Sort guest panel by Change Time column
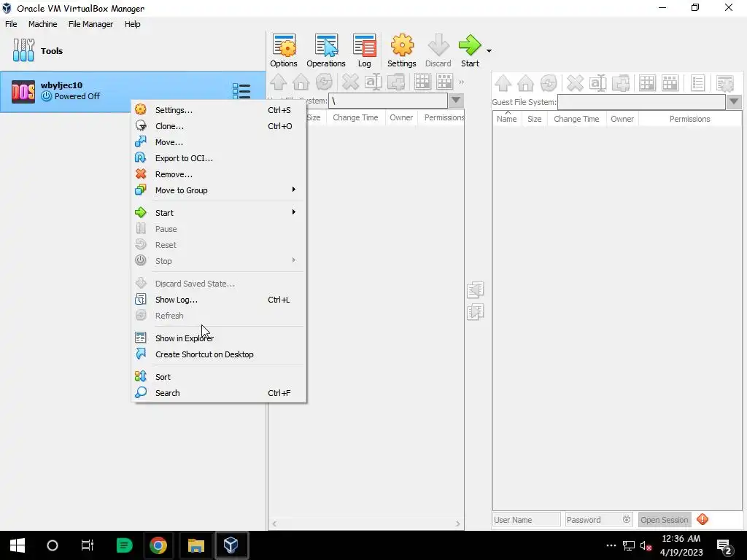This screenshot has width=747, height=560. pyautogui.click(x=576, y=119)
